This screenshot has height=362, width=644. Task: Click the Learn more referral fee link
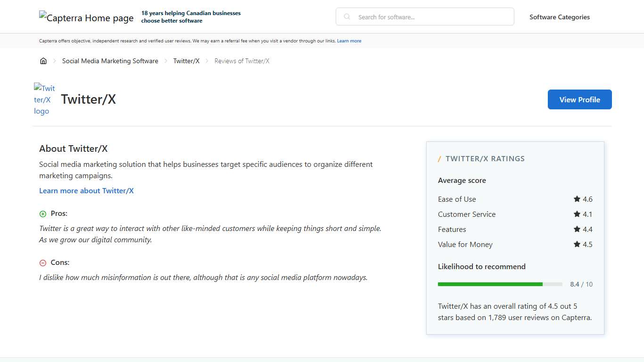click(349, 41)
